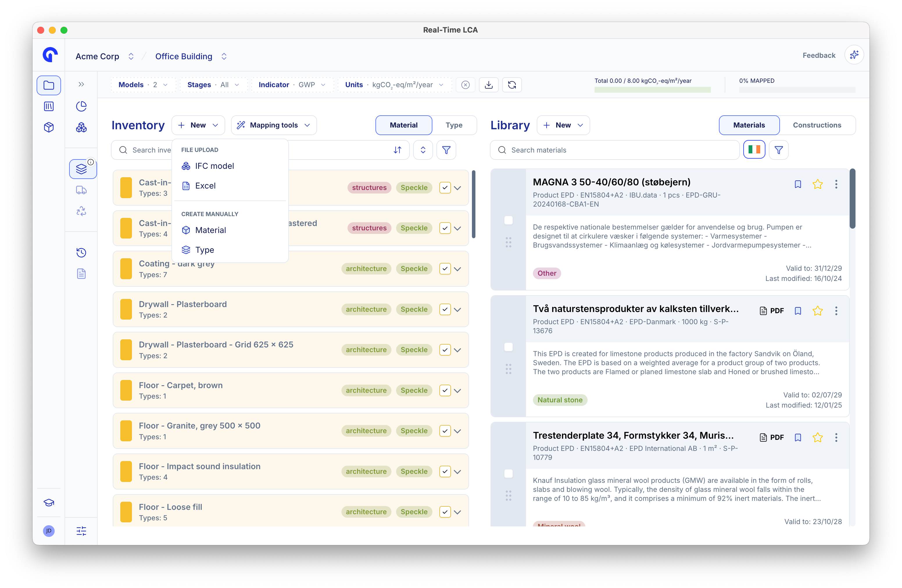Viewport: 902px width, 588px height.
Task: Open the inventory filter funnel
Action: (x=446, y=150)
